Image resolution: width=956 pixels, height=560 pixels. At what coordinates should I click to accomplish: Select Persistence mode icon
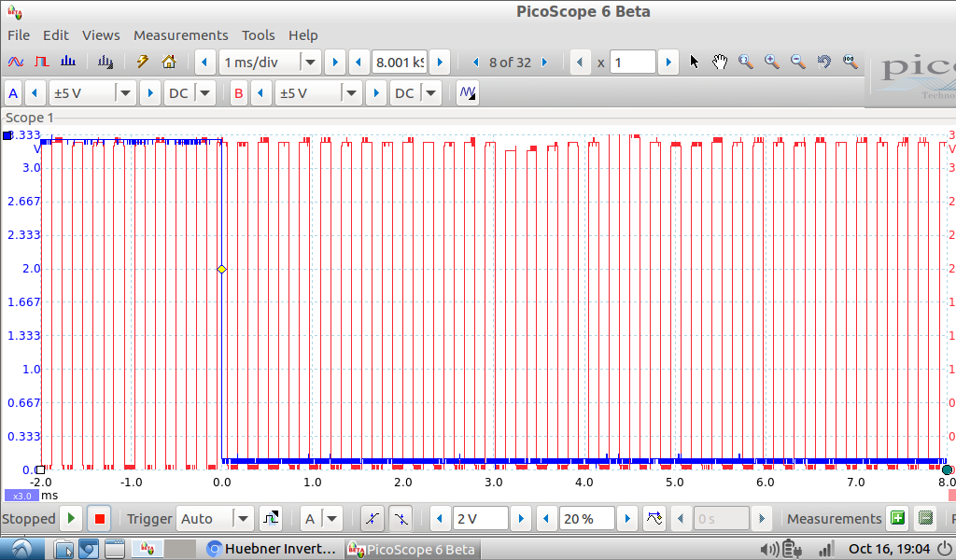42,63
